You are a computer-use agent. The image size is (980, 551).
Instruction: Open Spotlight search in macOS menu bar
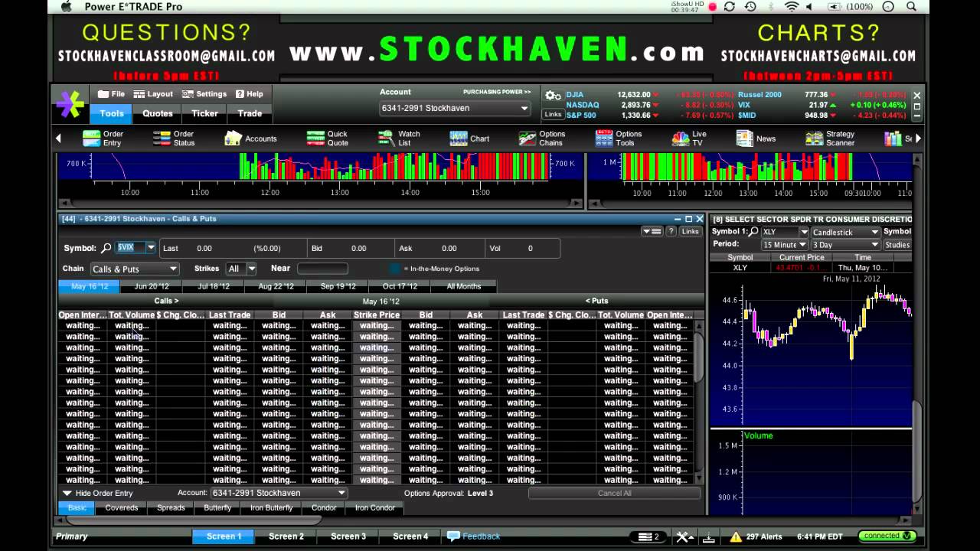[x=911, y=7]
